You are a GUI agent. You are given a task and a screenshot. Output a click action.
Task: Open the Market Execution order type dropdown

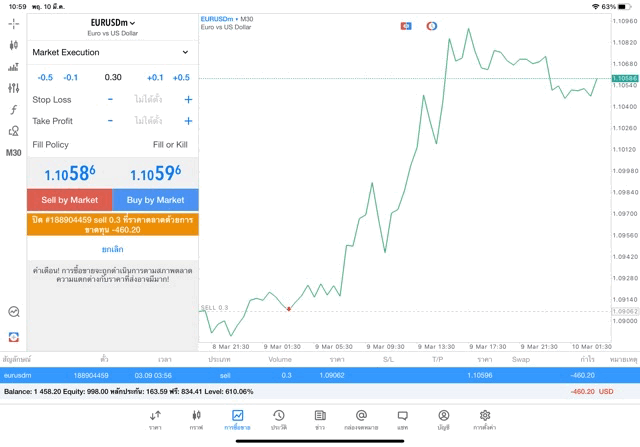pos(113,52)
